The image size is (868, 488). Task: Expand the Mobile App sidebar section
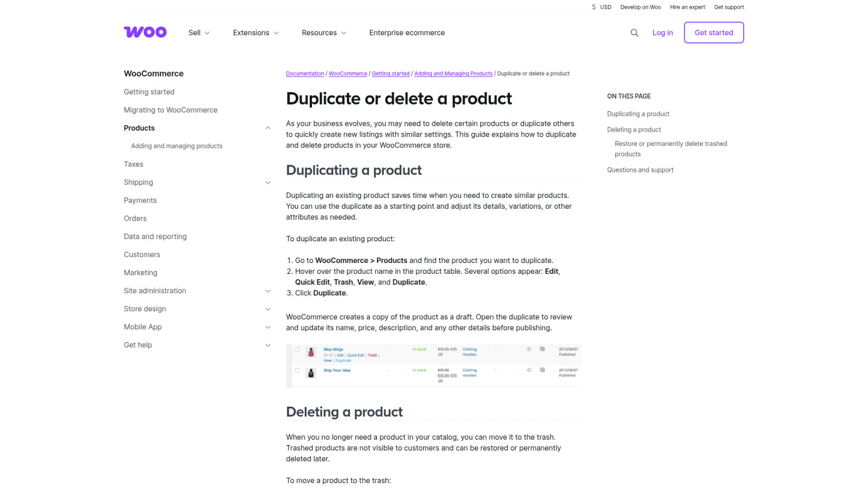[x=268, y=327]
